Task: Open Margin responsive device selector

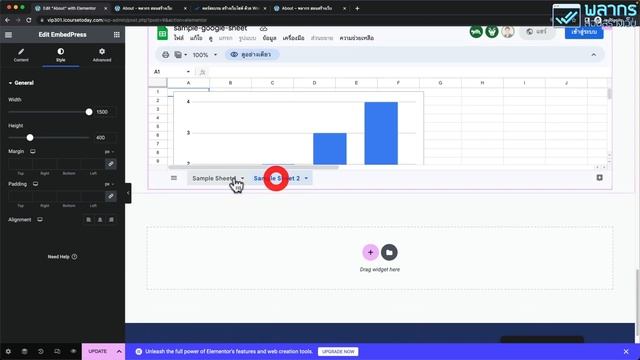Action: (x=33, y=151)
